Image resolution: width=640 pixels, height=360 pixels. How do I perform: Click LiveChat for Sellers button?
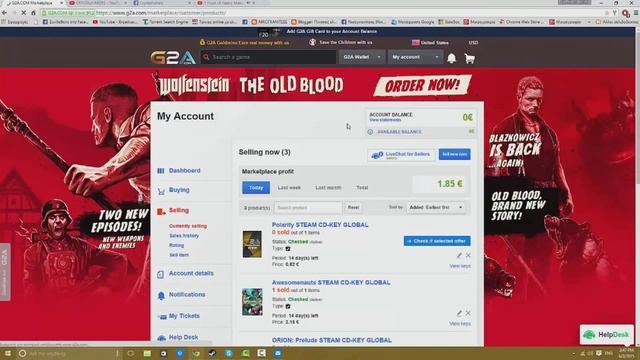pos(401,155)
